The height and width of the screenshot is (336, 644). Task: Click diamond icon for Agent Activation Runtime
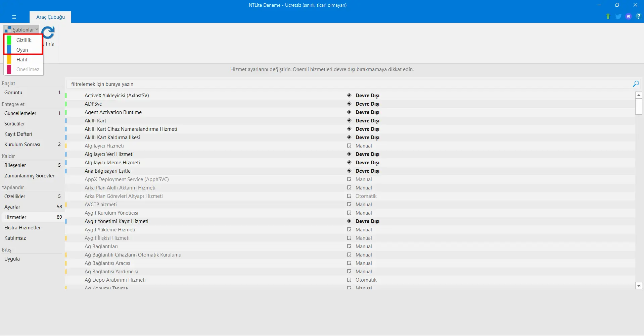click(x=349, y=112)
